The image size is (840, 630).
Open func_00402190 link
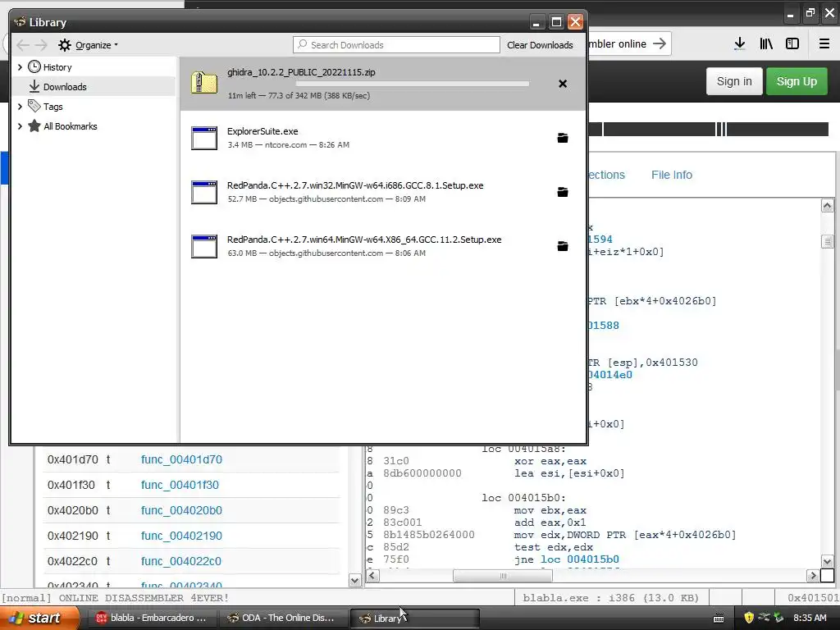(x=181, y=536)
